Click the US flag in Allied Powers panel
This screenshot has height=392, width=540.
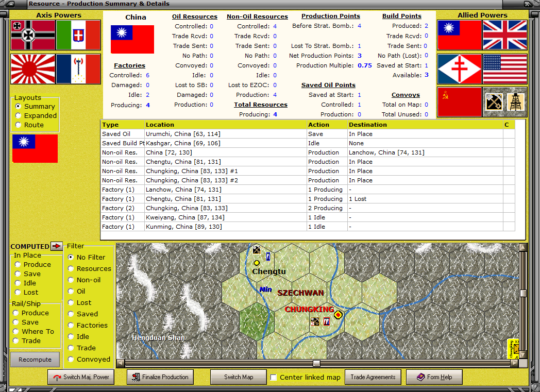click(504, 68)
